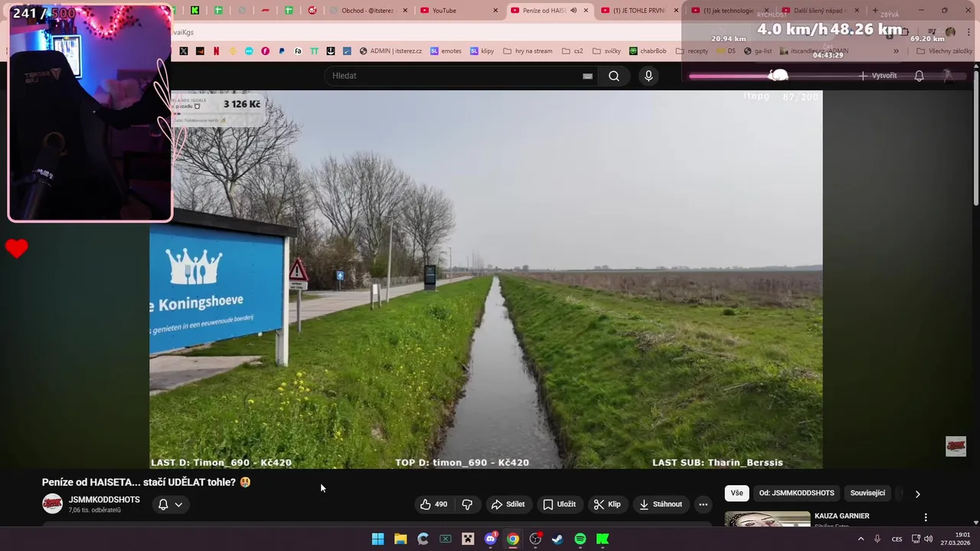Open Chrome profile avatar
This screenshot has height=551, width=980.
[x=950, y=32]
